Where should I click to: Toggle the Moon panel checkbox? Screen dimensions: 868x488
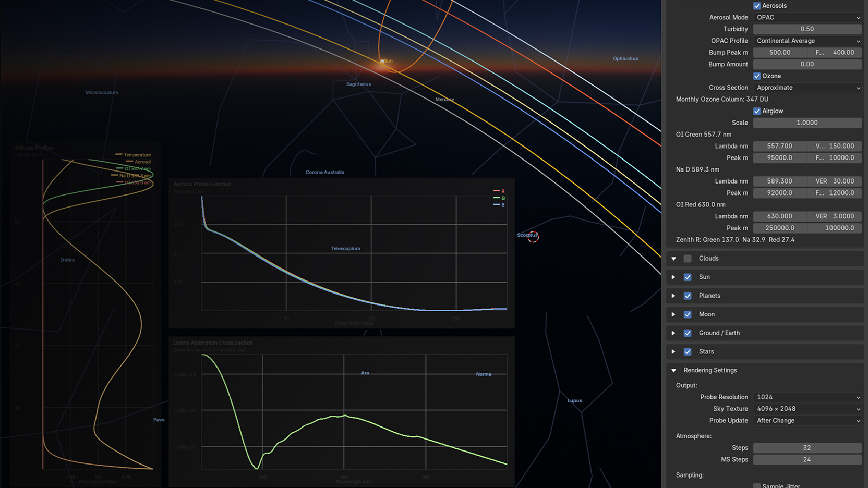[x=688, y=314]
